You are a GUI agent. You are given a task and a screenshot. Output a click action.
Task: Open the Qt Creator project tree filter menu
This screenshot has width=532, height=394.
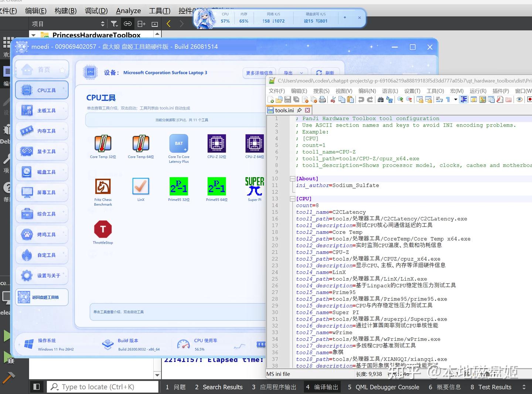115,24
